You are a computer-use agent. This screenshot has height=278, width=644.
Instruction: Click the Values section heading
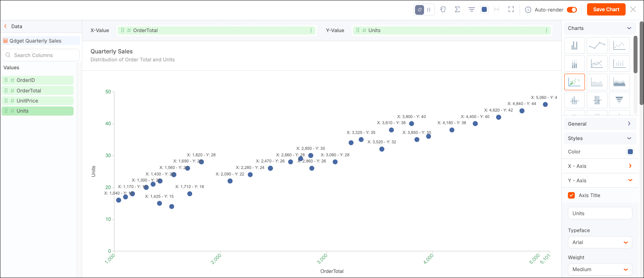[12, 68]
